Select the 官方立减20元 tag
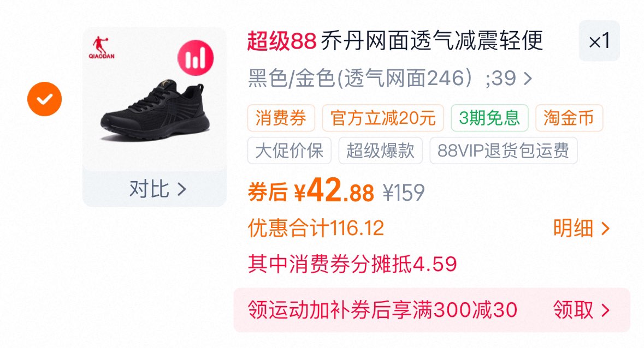 pyautogui.click(x=383, y=118)
